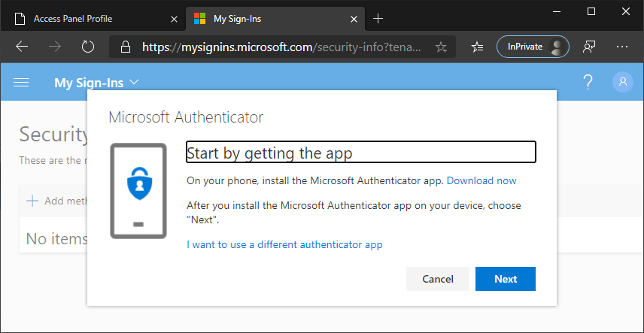This screenshot has height=333, width=644.
Task: Open the user account avatar menu
Action: click(x=622, y=82)
